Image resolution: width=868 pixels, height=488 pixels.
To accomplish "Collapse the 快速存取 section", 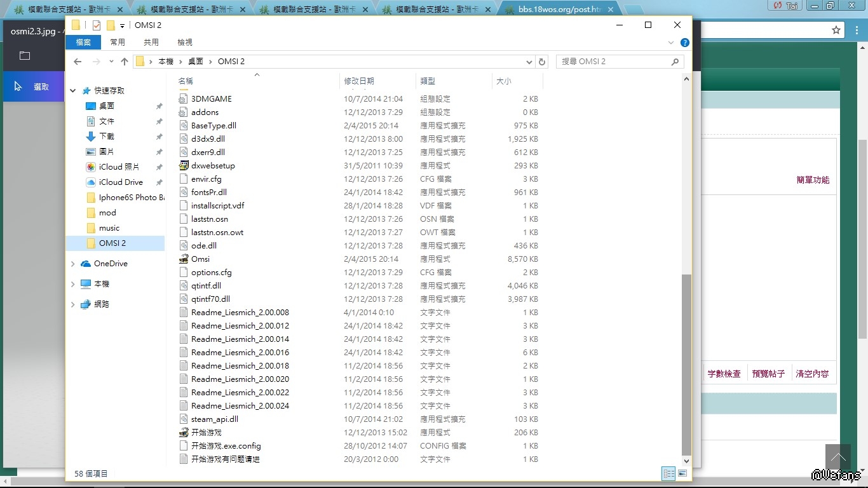I will (73, 91).
